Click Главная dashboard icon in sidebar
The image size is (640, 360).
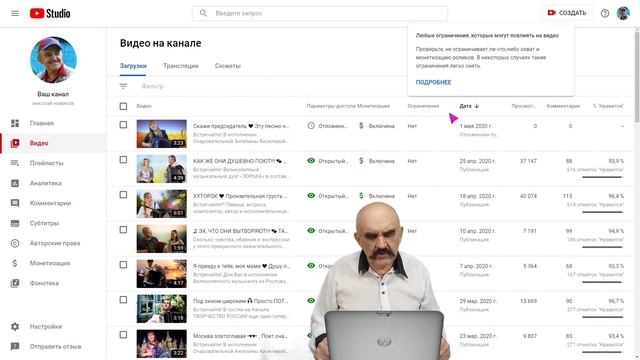tap(15, 123)
